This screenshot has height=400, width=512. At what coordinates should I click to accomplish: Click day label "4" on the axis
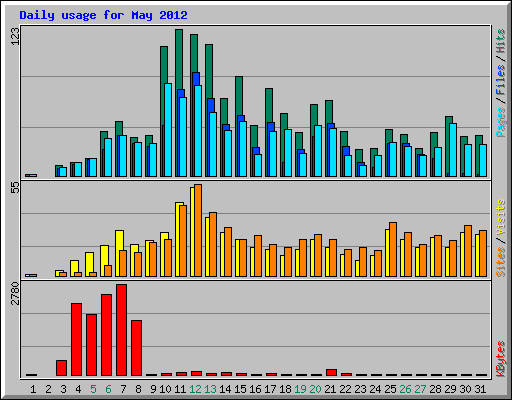[78, 389]
